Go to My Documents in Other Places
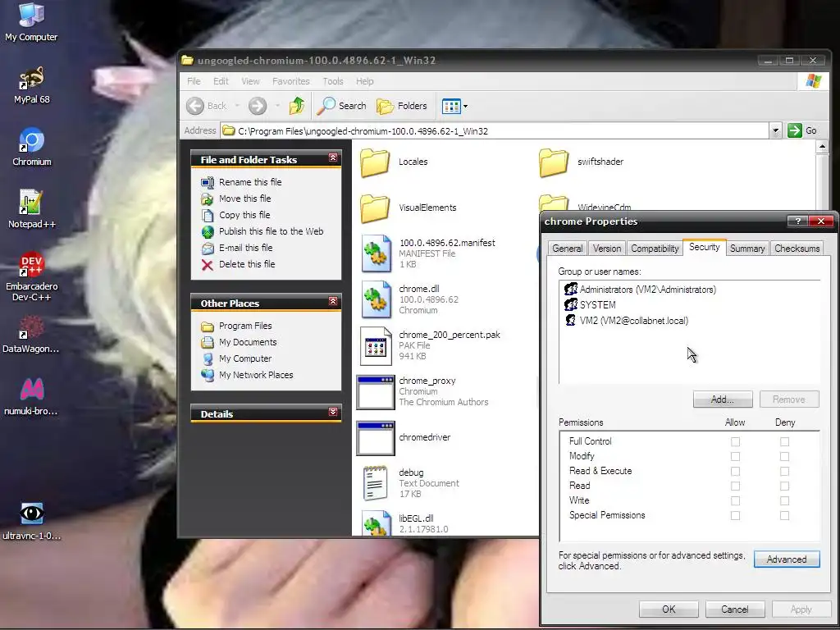The width and height of the screenshot is (840, 630). click(x=248, y=342)
